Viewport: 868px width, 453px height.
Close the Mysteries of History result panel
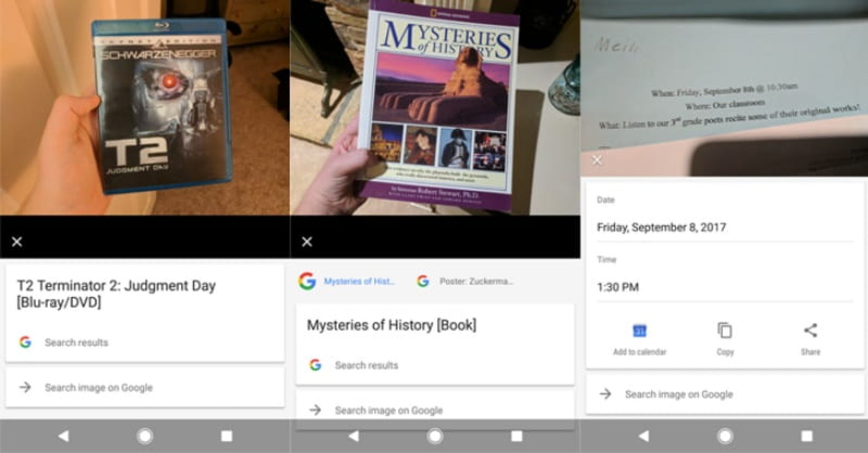[307, 242]
